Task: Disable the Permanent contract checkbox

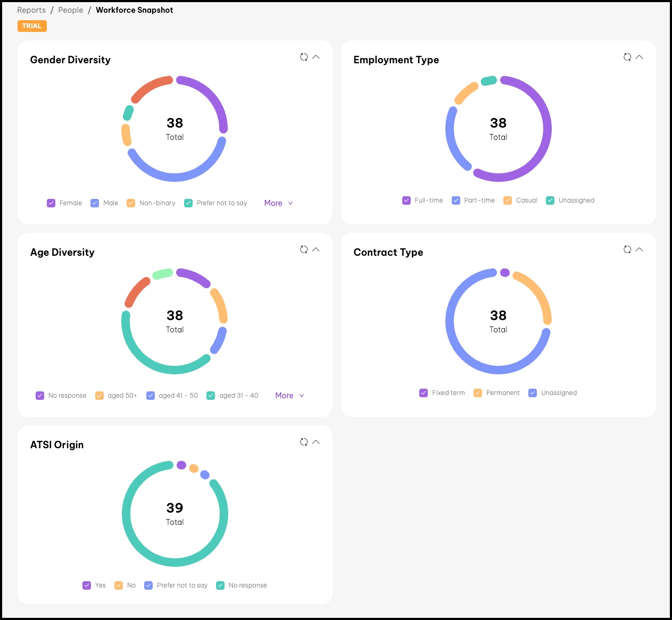Action: pos(478,393)
